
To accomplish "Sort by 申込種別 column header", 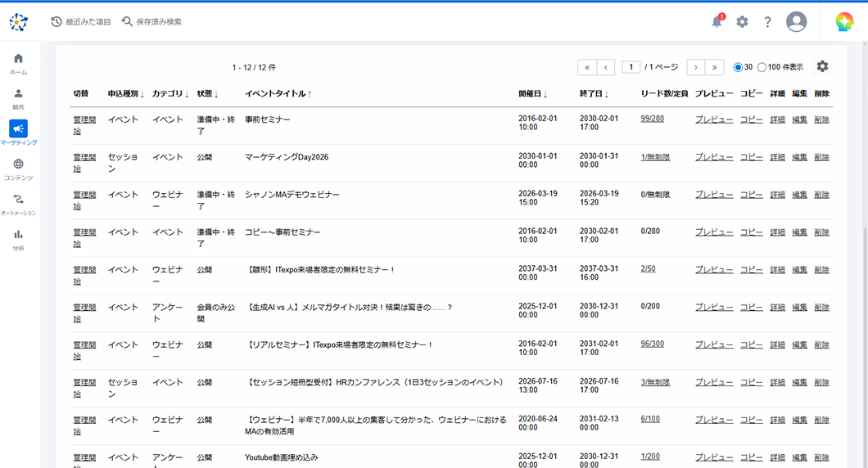I will (x=125, y=93).
